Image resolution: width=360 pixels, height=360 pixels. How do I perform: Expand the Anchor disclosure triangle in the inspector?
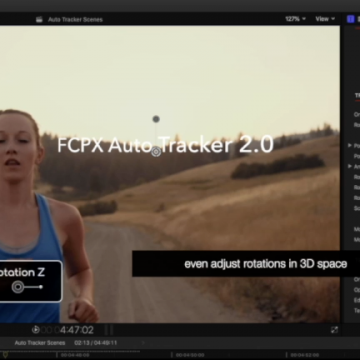coord(350,166)
